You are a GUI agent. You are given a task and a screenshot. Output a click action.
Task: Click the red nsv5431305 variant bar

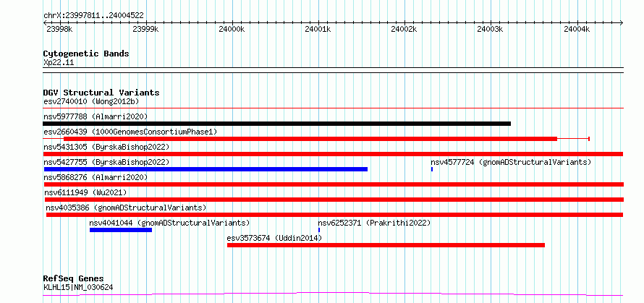coord(333,154)
